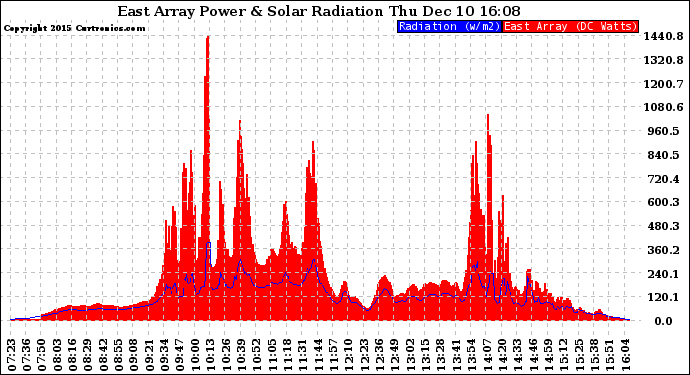The height and width of the screenshot is (375, 690).
Task: Click the 09:34 time label
Action: 165,355
